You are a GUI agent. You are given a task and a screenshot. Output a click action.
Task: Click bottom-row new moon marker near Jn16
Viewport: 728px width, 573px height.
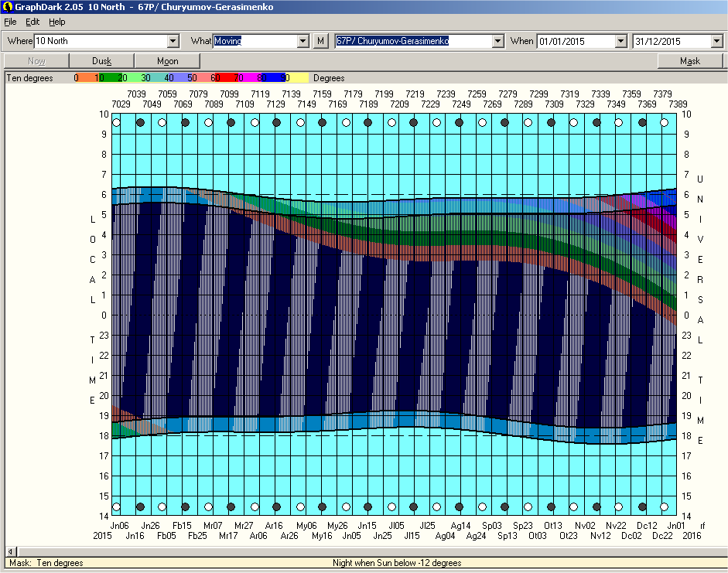(x=140, y=507)
